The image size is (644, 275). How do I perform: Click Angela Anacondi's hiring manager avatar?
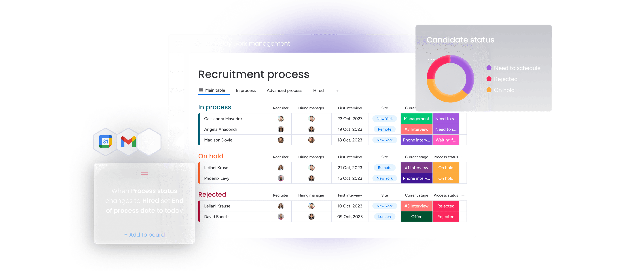[311, 129]
